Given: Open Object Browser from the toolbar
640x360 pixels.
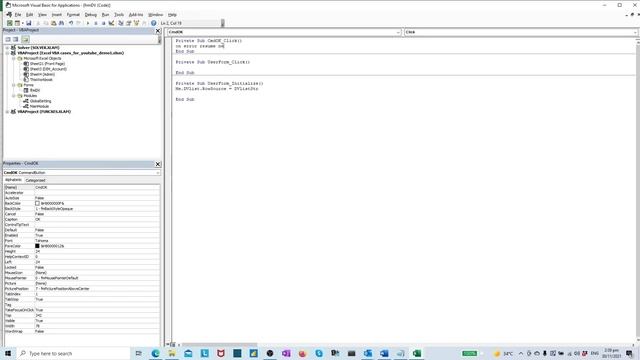Looking at the screenshot, I should coord(136,23).
